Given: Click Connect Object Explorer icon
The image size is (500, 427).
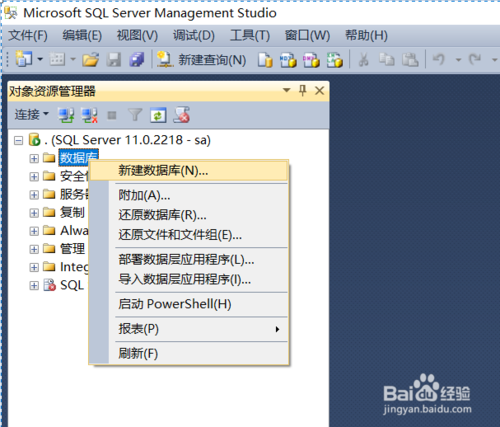Looking at the screenshot, I should click(x=66, y=115).
